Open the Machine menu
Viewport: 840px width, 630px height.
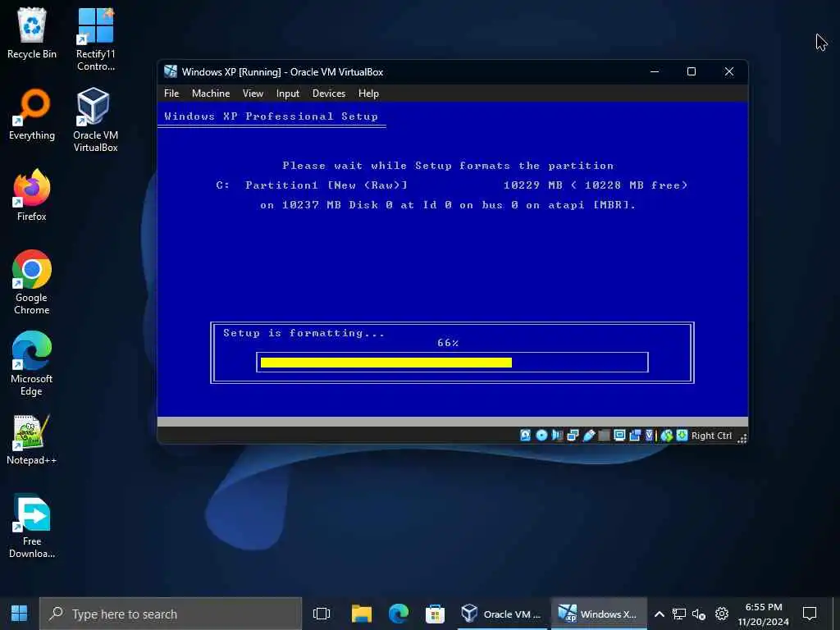[211, 94]
